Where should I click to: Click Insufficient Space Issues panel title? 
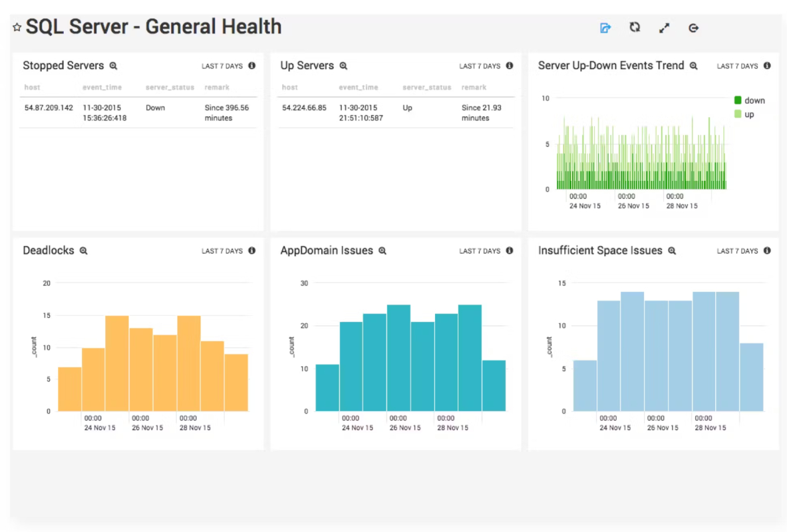600,251
